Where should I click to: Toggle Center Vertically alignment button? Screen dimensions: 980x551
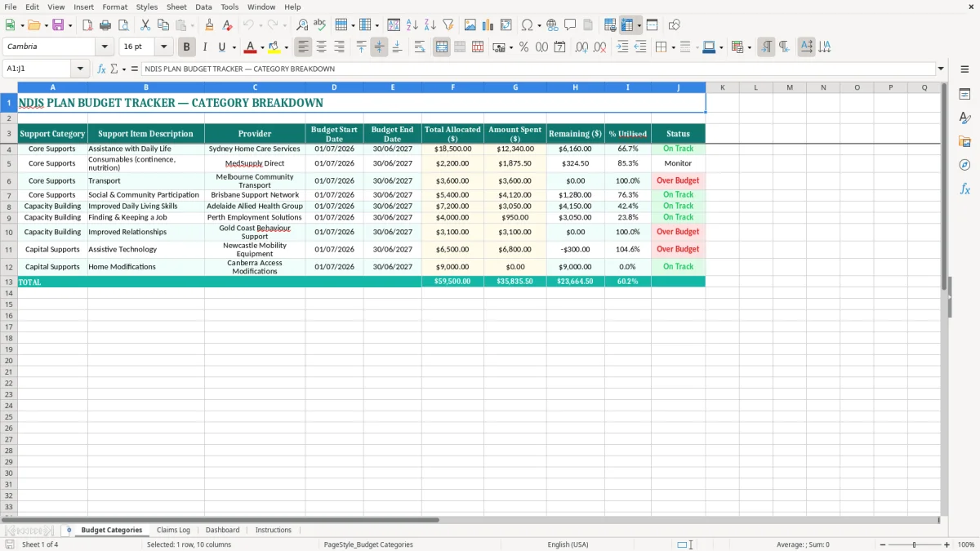click(x=379, y=47)
